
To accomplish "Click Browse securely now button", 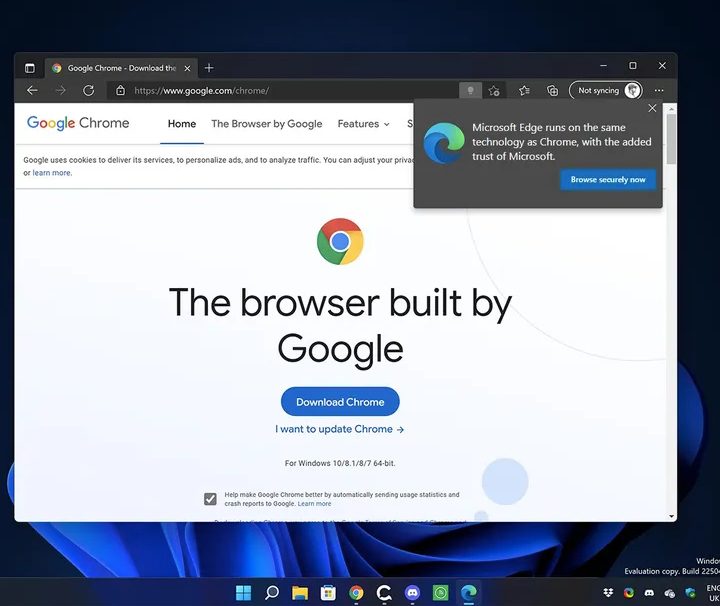I will pos(608,180).
